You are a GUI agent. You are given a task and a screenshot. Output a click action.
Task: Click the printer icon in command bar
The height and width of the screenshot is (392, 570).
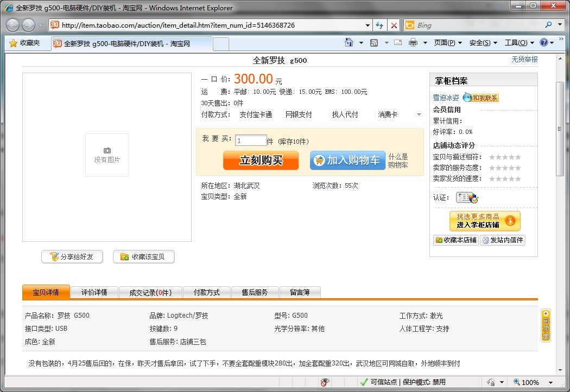coord(413,43)
